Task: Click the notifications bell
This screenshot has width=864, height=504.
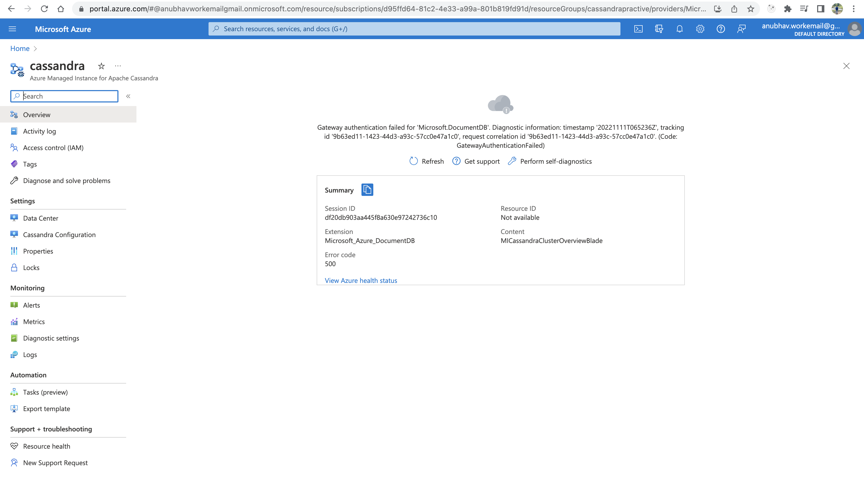Action: pyautogui.click(x=680, y=29)
